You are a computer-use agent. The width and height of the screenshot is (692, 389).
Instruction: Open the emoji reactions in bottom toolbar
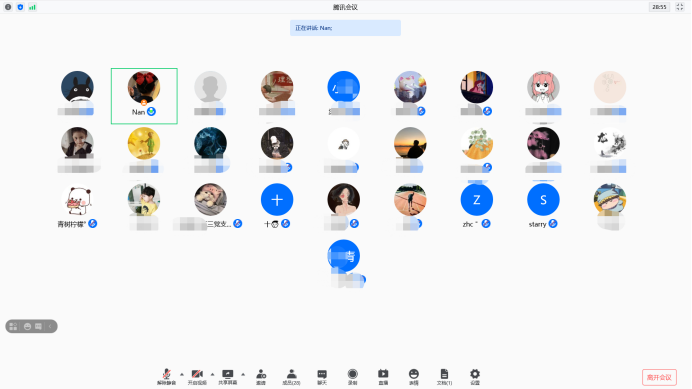414,377
